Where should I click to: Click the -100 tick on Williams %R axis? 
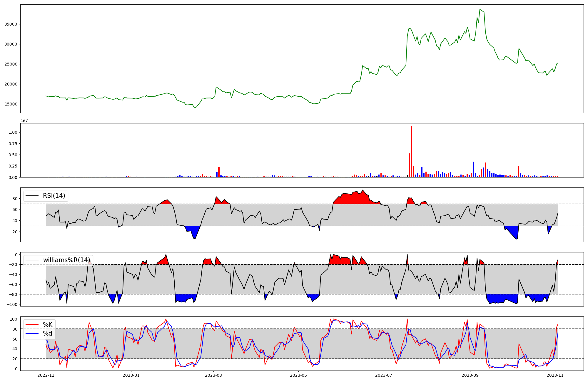[12, 304]
